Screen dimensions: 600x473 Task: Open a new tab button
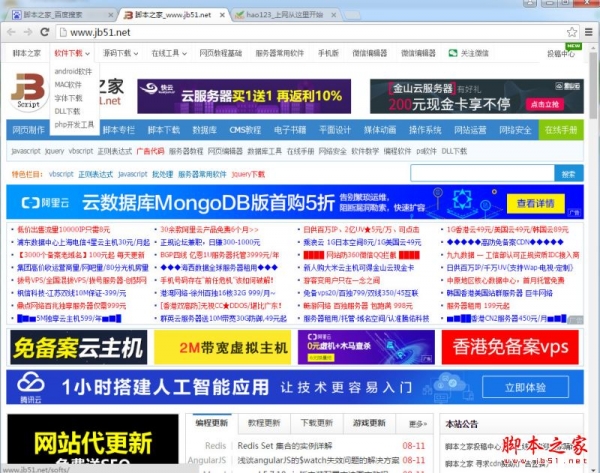point(352,15)
